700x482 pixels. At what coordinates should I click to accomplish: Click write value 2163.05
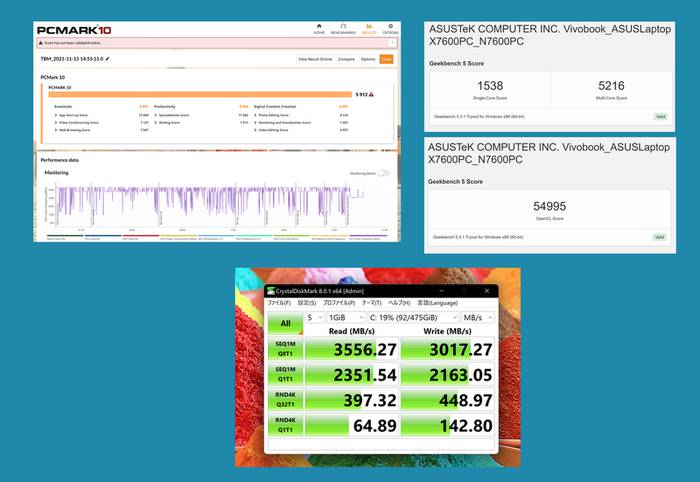pyautogui.click(x=461, y=375)
